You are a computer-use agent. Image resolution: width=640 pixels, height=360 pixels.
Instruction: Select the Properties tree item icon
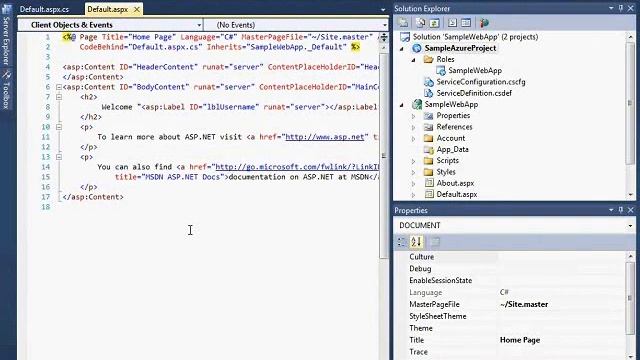pyautogui.click(x=428, y=116)
